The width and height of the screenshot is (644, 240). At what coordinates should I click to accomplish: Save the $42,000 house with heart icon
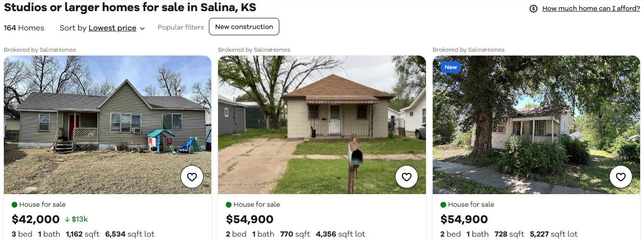pos(192,177)
